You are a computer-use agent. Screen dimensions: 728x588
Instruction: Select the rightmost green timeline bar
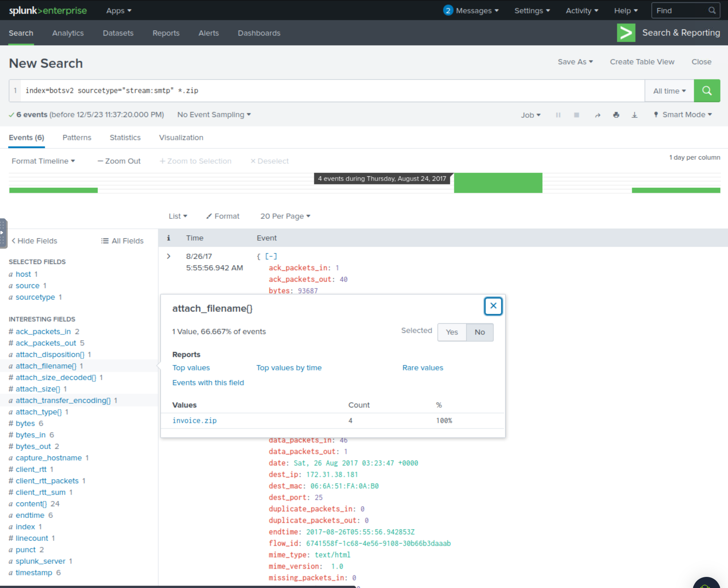point(676,190)
